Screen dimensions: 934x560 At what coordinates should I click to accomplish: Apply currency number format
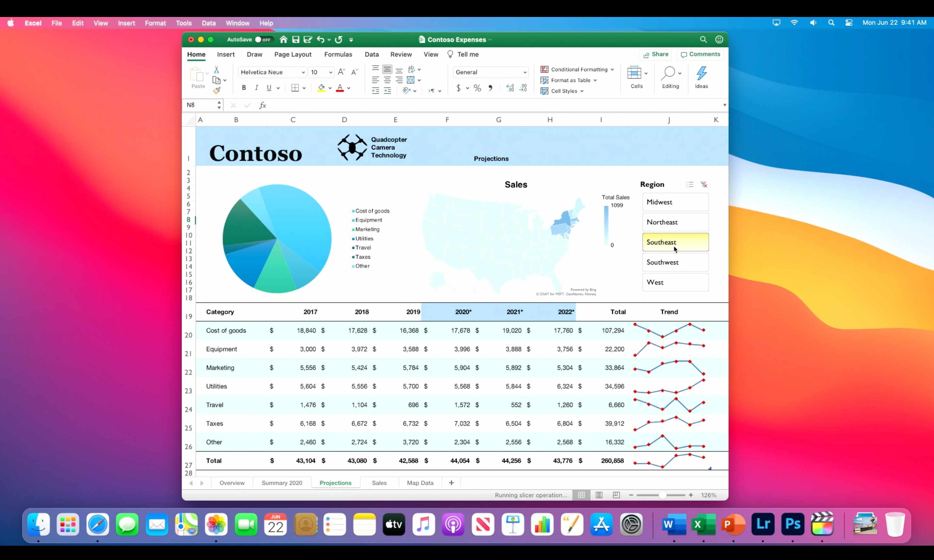coord(459,88)
